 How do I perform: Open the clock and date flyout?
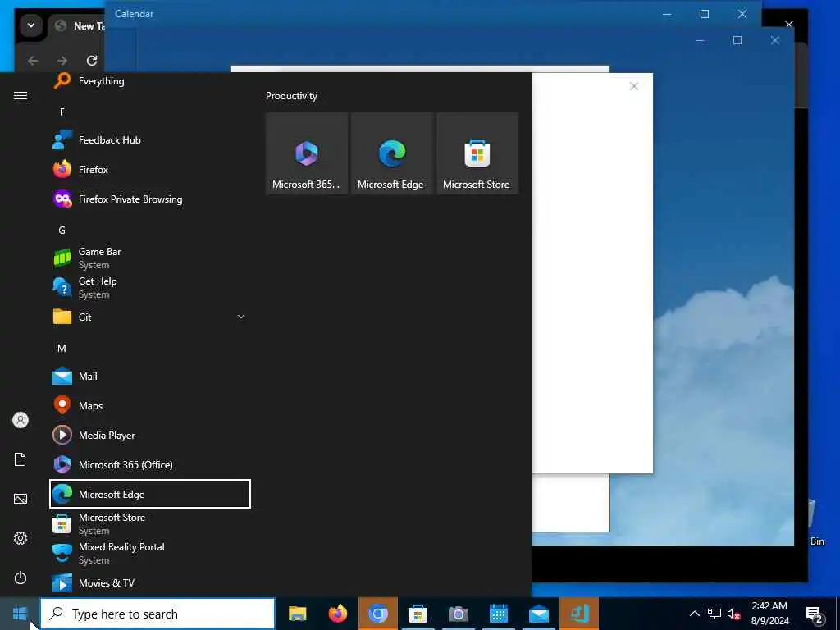point(769,614)
